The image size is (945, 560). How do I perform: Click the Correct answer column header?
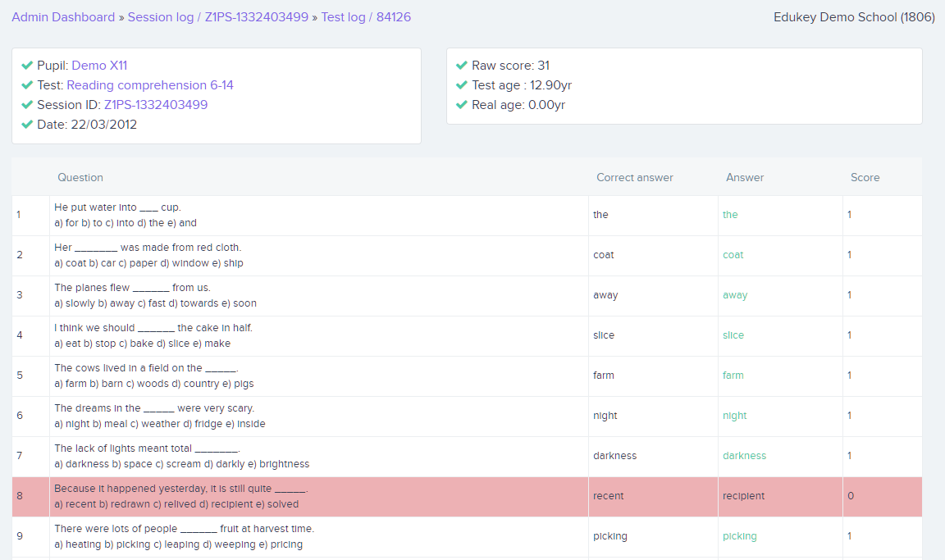[x=635, y=178]
